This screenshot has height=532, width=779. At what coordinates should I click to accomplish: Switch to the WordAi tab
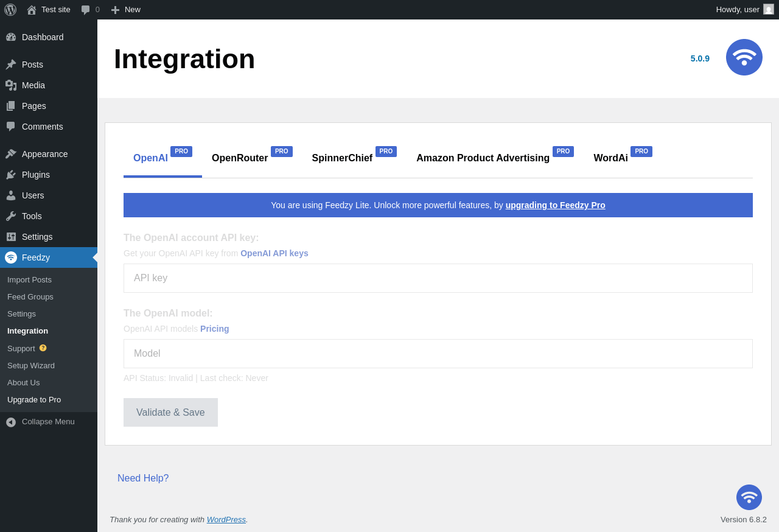(x=623, y=158)
